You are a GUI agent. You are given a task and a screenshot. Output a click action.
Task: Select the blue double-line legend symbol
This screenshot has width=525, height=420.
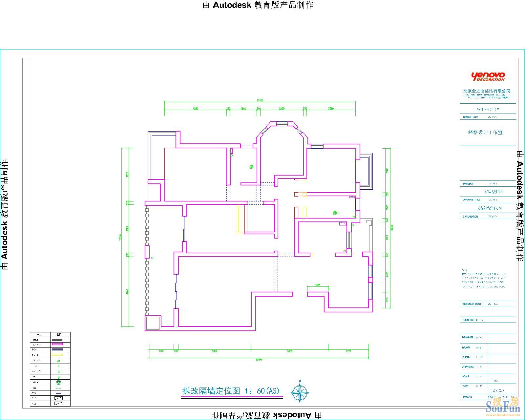57,349
